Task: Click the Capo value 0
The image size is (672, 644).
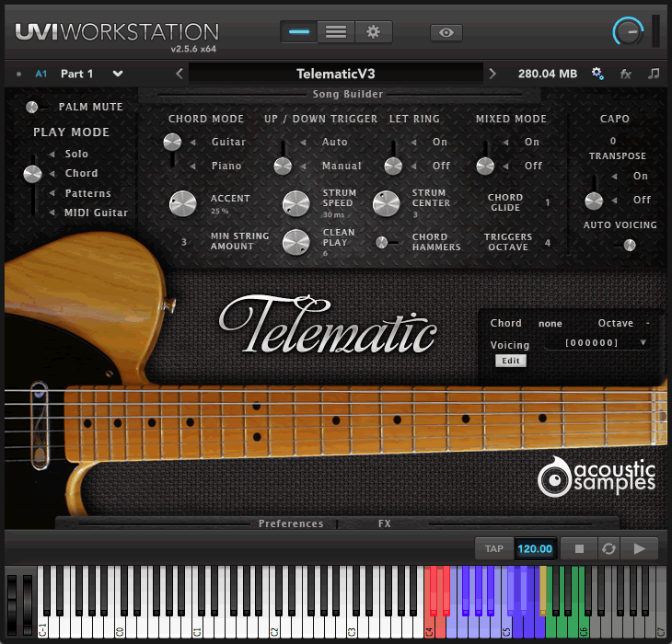Action: click(613, 141)
